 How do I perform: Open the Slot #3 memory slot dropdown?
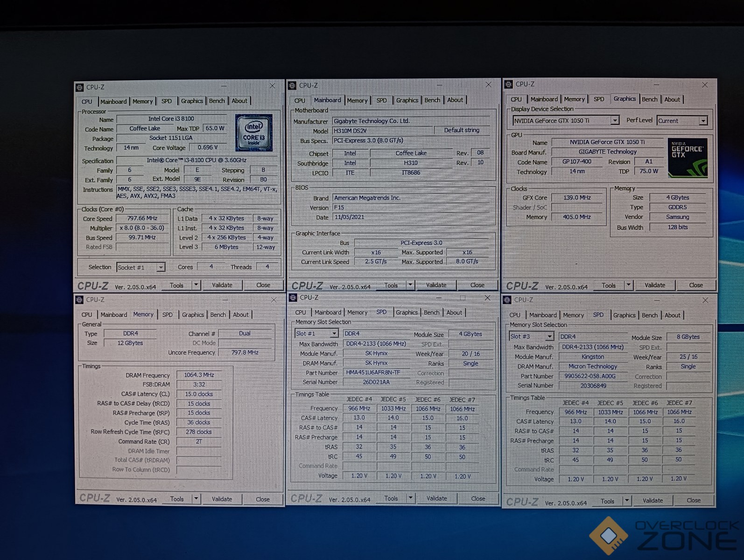click(x=549, y=336)
